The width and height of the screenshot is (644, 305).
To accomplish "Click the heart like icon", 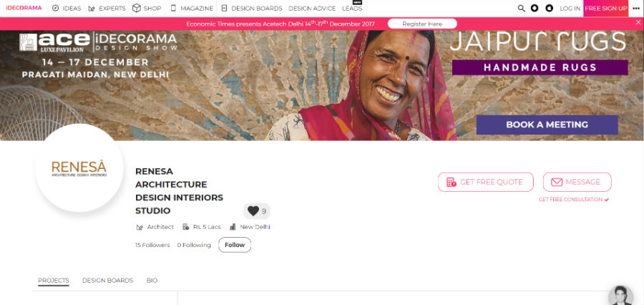I will click(x=253, y=211).
